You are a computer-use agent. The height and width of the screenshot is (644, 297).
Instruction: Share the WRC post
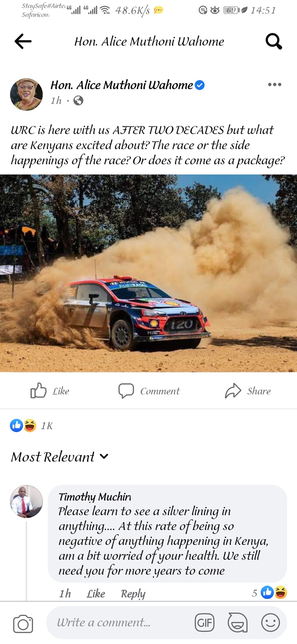coord(247,391)
